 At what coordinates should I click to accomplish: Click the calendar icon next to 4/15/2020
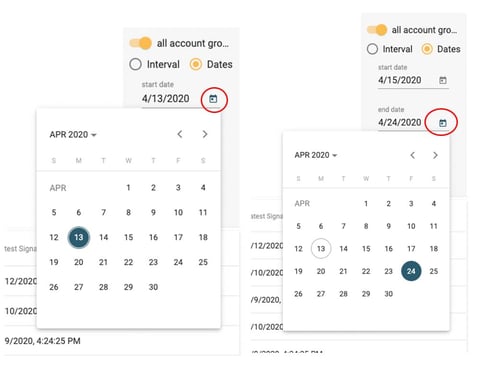click(442, 80)
